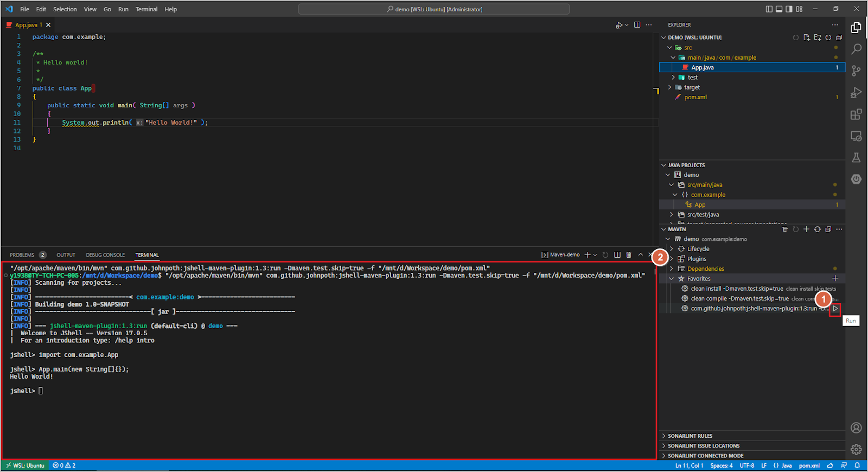Viewport: 868px width, 472px height.
Task: Open the Source Control view
Action: (x=856, y=71)
